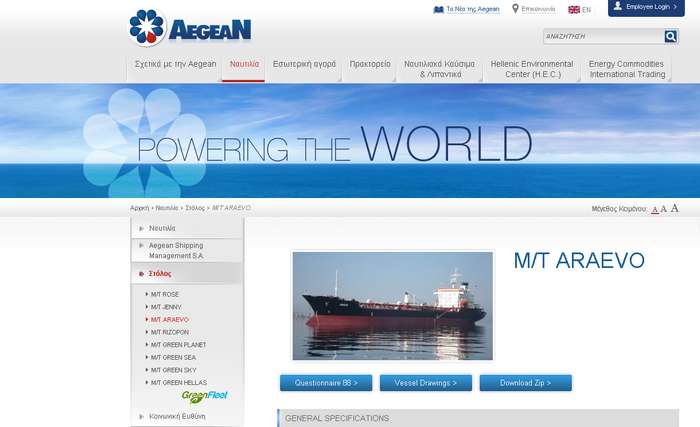Click the Questionnaire 88 button
This screenshot has height=427, width=700.
click(326, 383)
